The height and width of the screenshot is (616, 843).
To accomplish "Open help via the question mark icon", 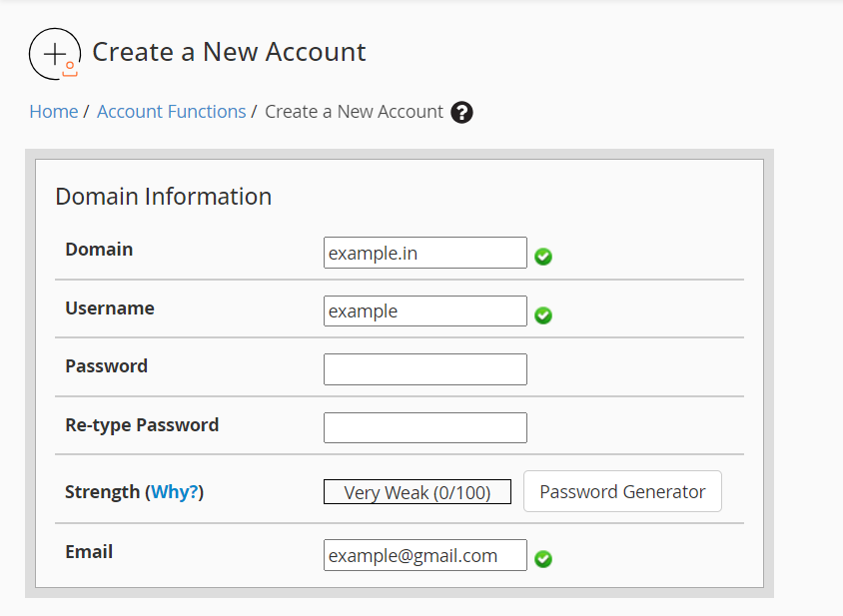I will (461, 113).
